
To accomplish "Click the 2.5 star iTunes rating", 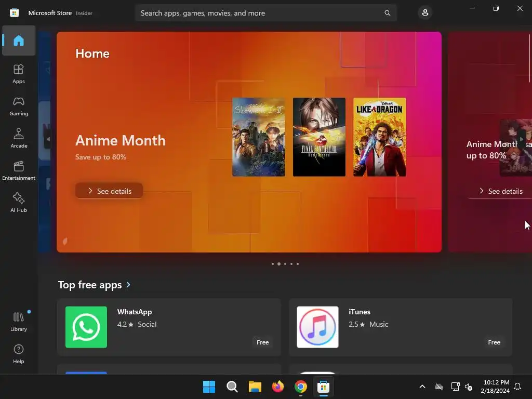I will pyautogui.click(x=356, y=324).
